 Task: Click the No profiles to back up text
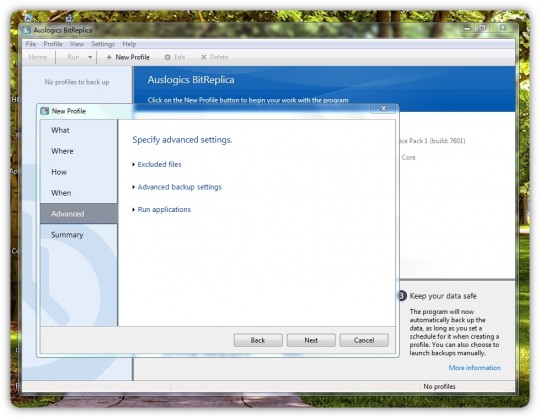click(x=77, y=82)
